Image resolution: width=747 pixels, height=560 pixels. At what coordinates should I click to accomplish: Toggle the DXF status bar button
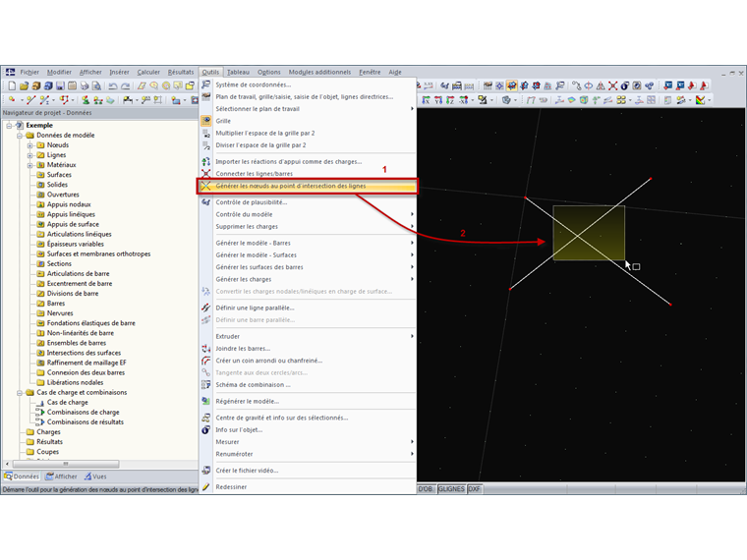475,489
